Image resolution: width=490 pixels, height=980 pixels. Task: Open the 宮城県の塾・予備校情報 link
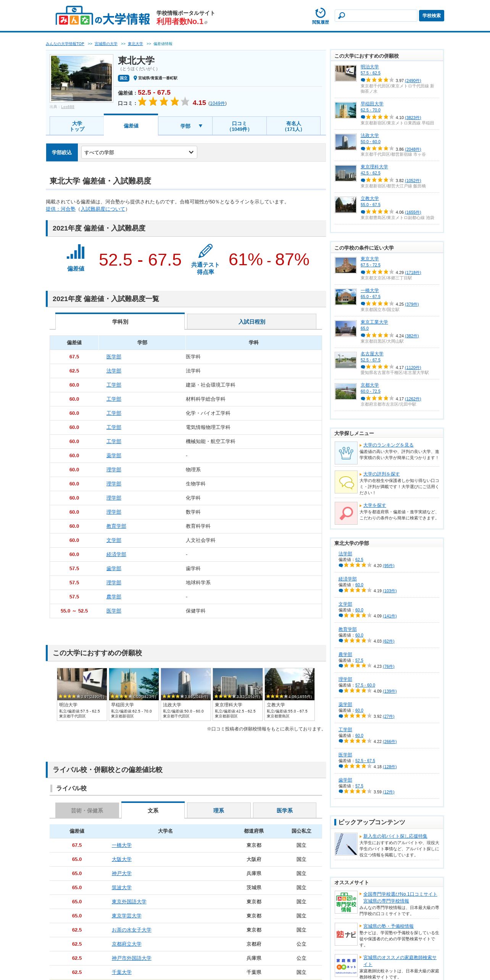pyautogui.click(x=388, y=926)
